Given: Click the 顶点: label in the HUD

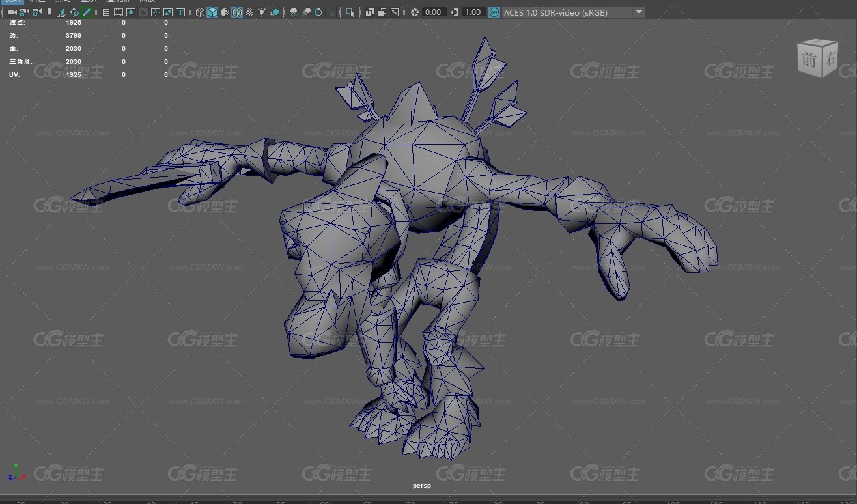Looking at the screenshot, I should (x=18, y=22).
